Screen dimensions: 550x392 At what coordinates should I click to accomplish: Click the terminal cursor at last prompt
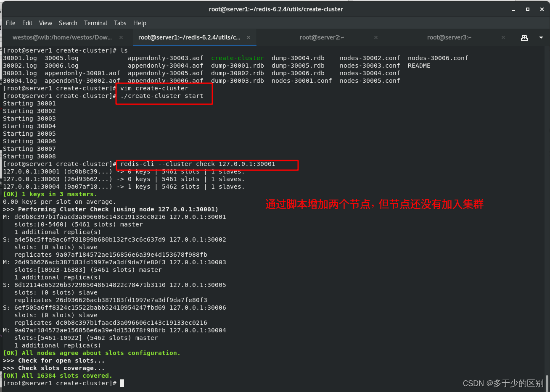[x=122, y=383]
